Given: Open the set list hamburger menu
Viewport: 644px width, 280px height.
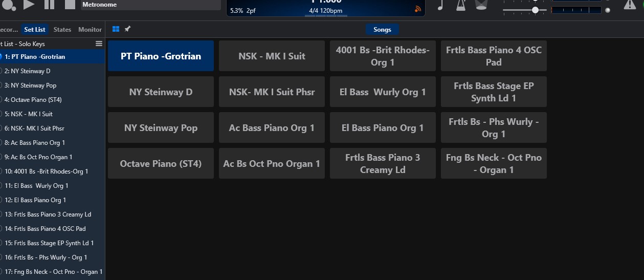Looking at the screenshot, I should pyautogui.click(x=99, y=44).
